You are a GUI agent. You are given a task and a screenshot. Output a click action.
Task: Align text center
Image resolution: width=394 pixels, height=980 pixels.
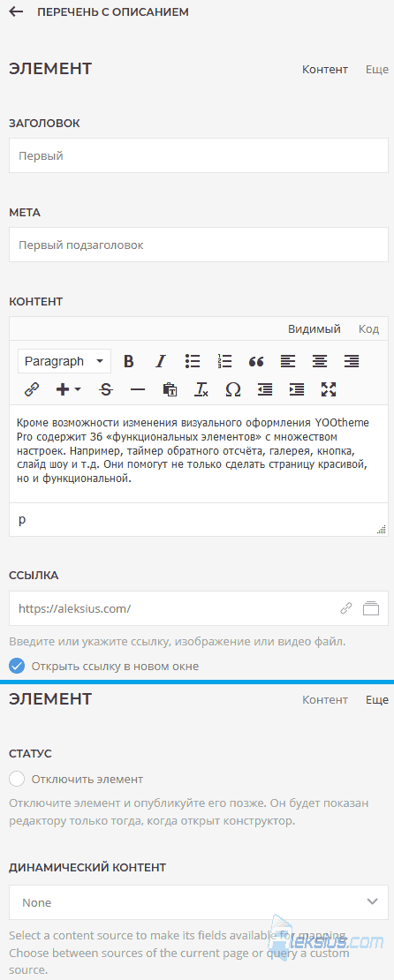point(320,361)
